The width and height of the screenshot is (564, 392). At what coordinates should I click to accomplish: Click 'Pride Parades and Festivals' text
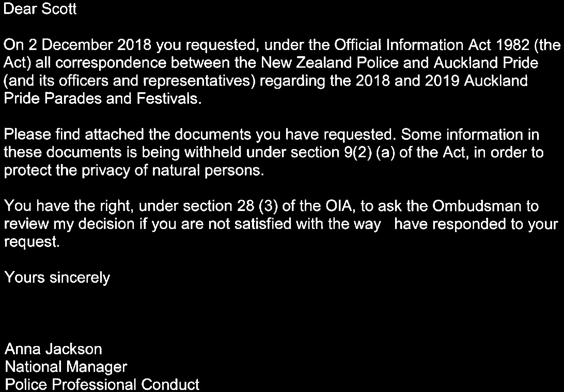[100, 99]
